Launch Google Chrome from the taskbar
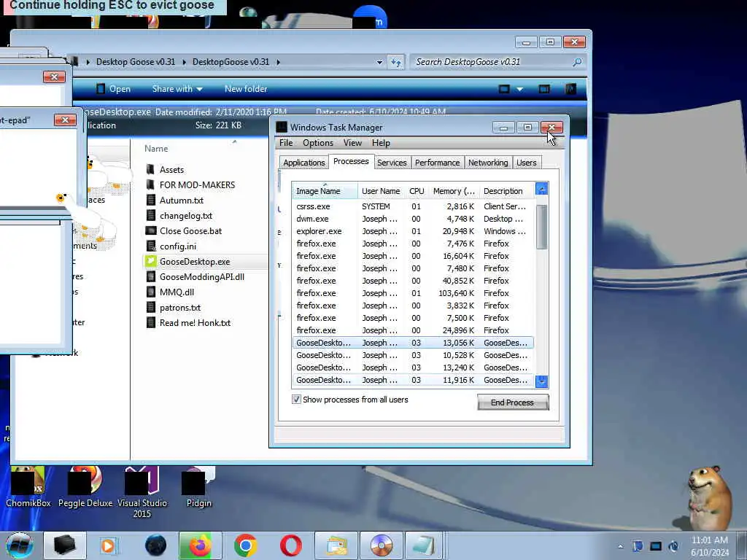The height and width of the screenshot is (560, 747). coord(245,545)
